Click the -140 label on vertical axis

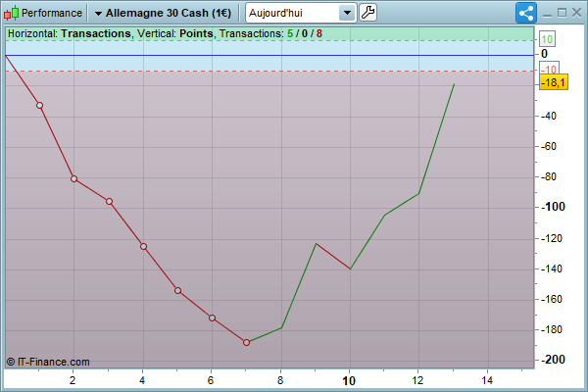click(x=551, y=269)
